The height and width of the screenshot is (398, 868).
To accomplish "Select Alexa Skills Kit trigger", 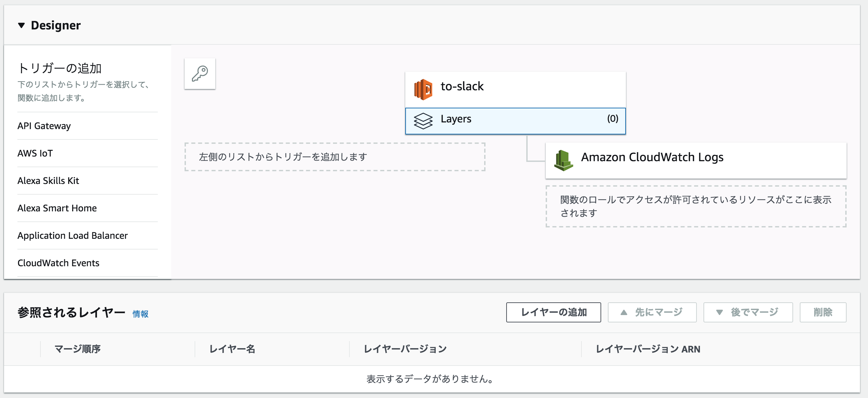I will click(x=48, y=181).
